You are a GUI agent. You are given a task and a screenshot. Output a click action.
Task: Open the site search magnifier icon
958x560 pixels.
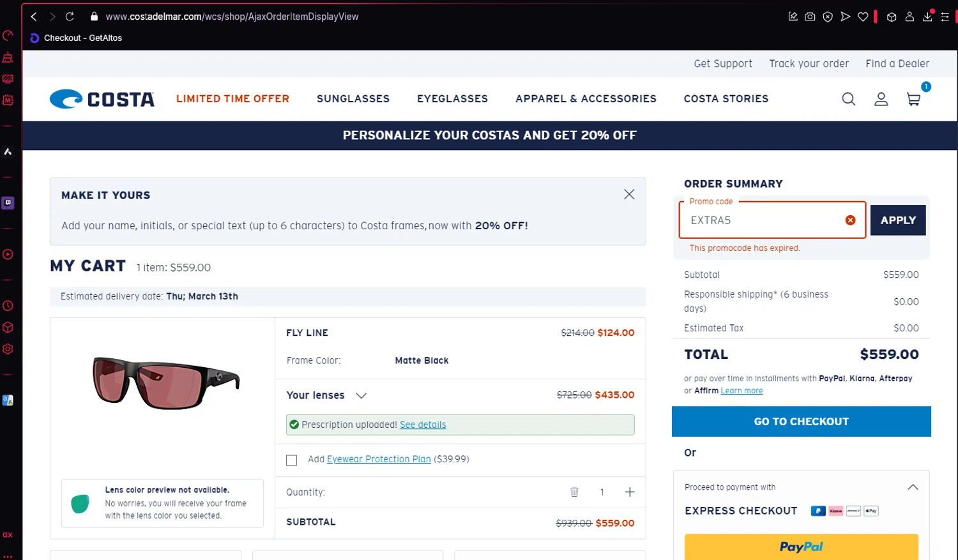click(849, 99)
